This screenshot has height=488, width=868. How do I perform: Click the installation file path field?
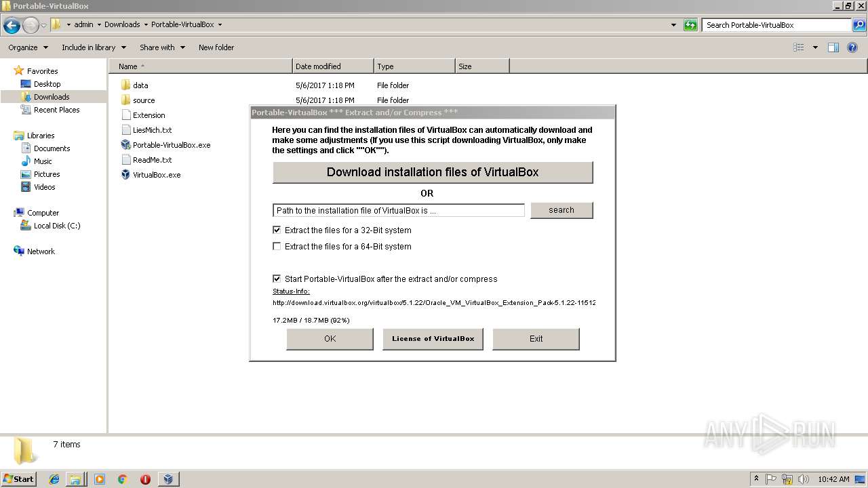tap(399, 211)
